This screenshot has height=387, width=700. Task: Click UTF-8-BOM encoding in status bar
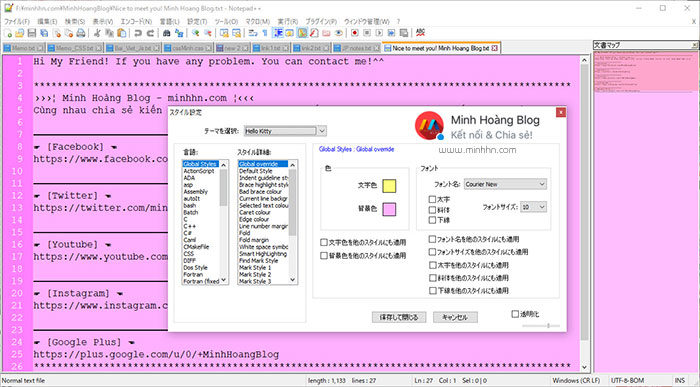click(x=627, y=380)
